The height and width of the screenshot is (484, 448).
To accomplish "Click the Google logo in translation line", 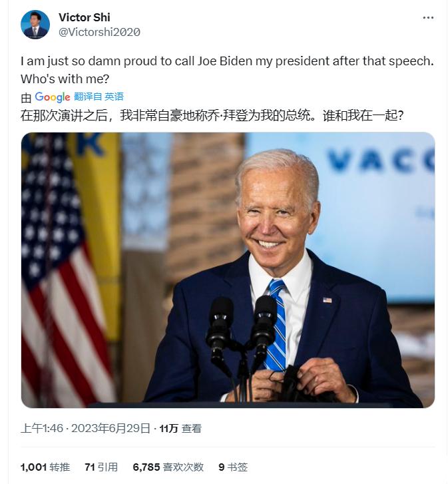I will (53, 97).
